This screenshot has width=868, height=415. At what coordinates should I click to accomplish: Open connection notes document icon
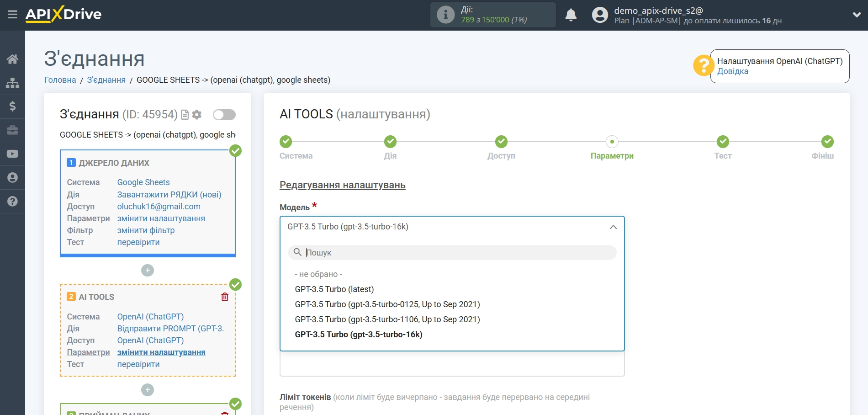click(x=185, y=115)
